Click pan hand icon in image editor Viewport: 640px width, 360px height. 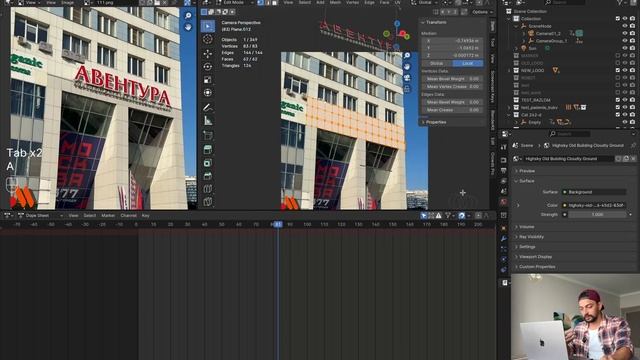pyautogui.click(x=188, y=27)
